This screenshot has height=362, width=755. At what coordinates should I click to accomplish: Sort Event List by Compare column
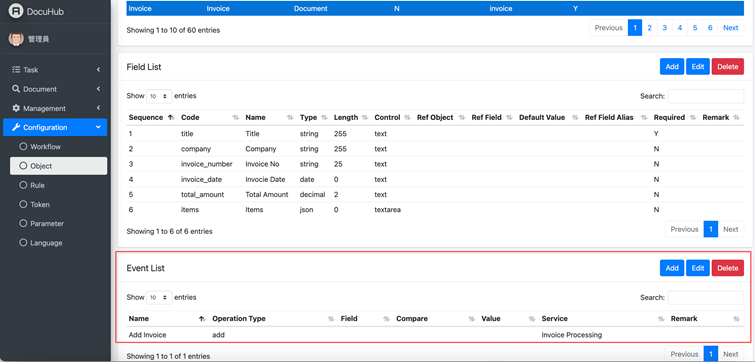tap(436, 319)
